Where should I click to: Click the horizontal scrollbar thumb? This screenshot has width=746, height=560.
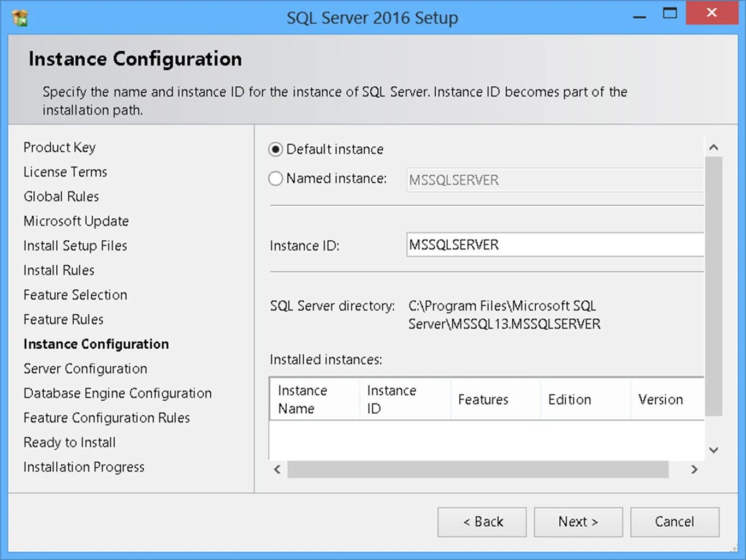coord(478,469)
